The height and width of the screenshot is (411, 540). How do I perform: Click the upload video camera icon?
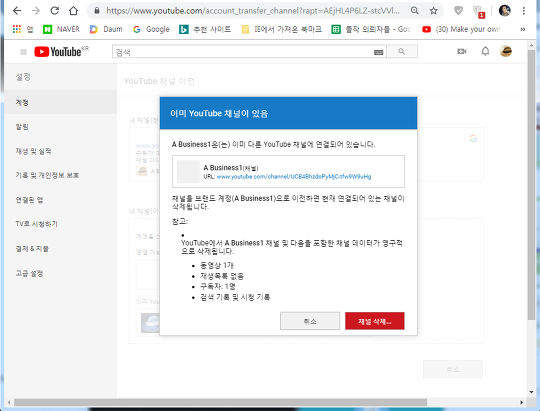(x=461, y=51)
